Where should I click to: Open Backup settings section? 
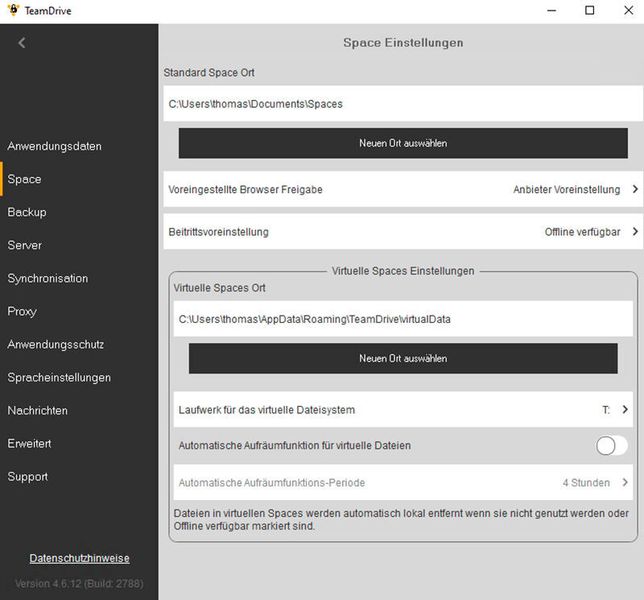point(27,212)
